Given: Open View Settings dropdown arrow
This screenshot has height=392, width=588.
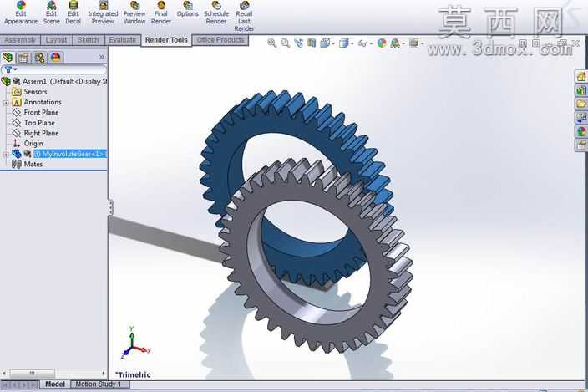Looking at the screenshot, I should pyautogui.click(x=422, y=44).
